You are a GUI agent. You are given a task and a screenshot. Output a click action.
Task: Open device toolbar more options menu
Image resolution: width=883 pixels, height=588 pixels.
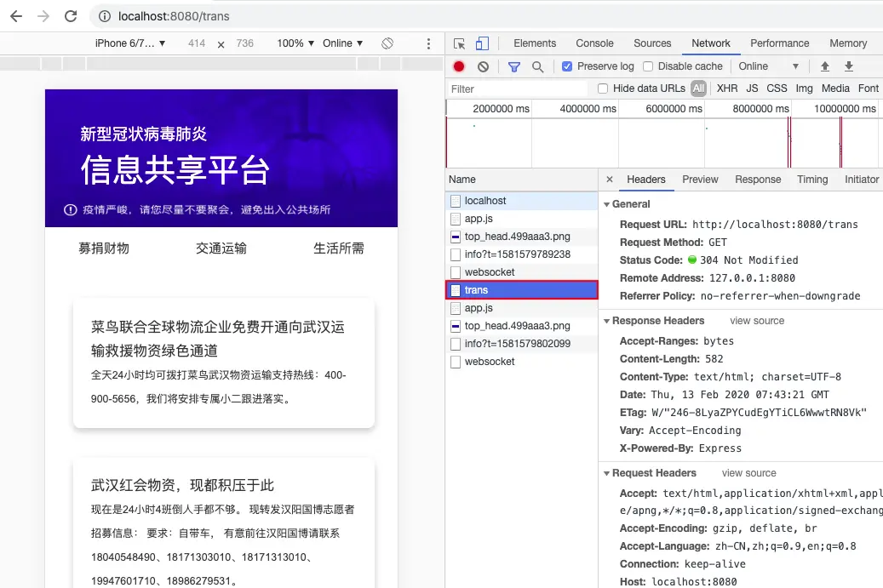click(x=428, y=44)
